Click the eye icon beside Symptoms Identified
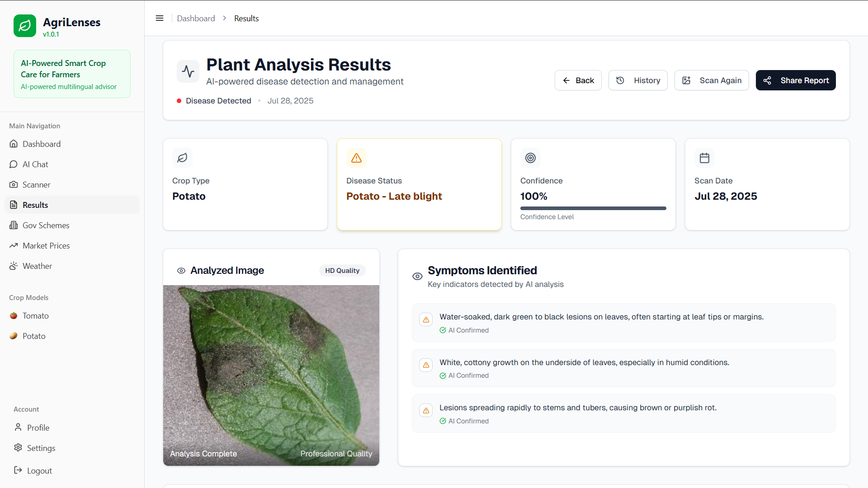 click(417, 276)
